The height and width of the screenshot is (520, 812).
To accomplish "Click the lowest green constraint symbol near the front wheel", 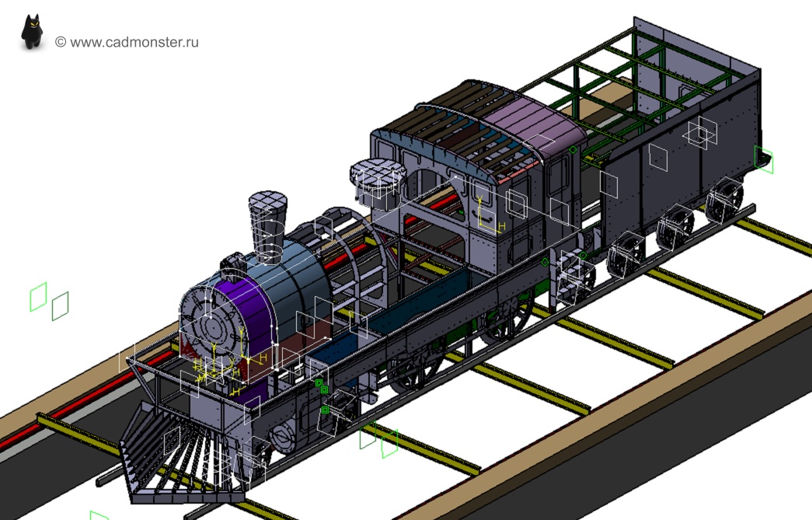I will point(325,410).
